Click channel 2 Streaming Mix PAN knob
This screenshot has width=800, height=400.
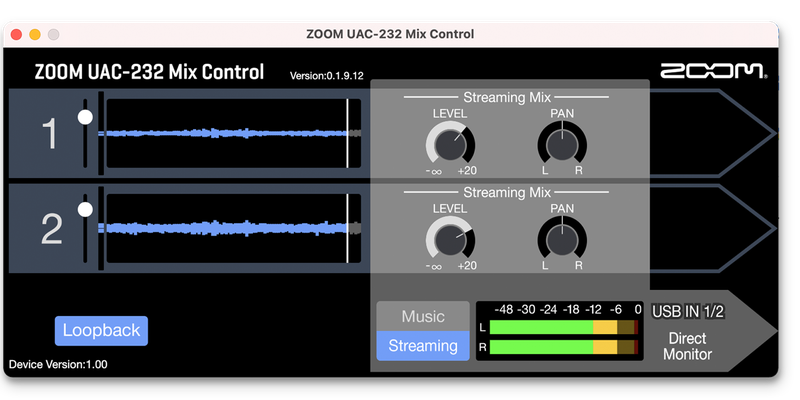click(561, 241)
